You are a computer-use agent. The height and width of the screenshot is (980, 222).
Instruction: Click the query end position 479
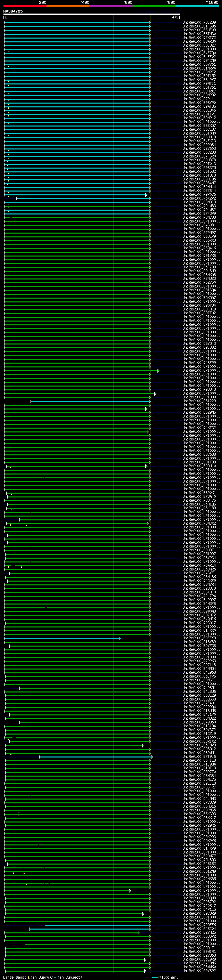(175, 17)
